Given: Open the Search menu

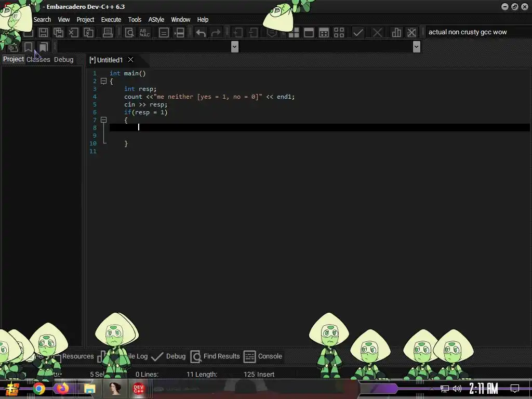Looking at the screenshot, I should point(42,20).
